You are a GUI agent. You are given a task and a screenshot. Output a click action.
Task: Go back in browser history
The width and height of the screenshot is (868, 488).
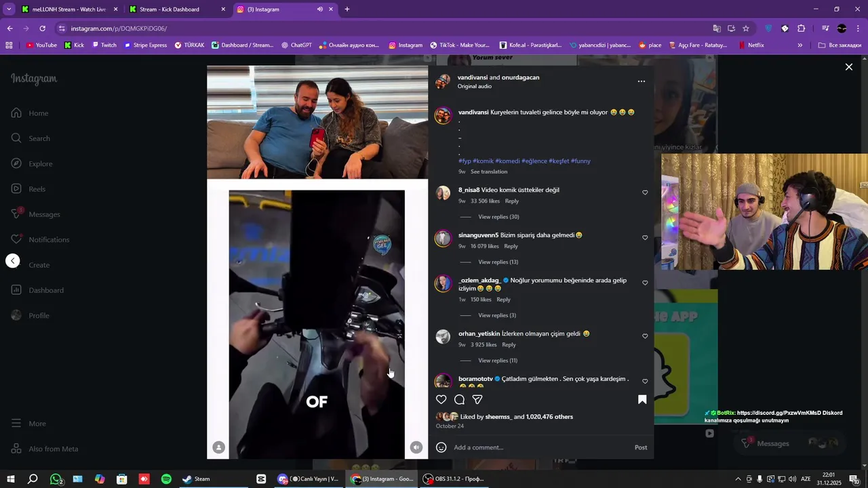tap(9, 28)
